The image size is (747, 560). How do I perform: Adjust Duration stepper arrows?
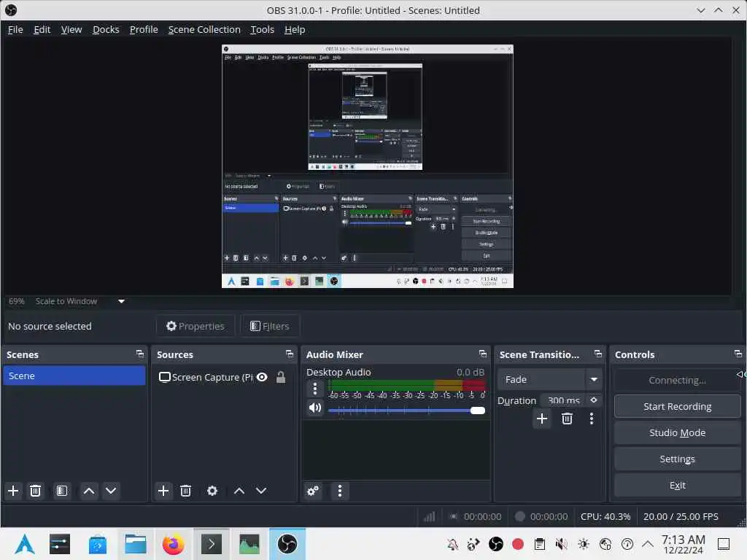click(x=594, y=400)
